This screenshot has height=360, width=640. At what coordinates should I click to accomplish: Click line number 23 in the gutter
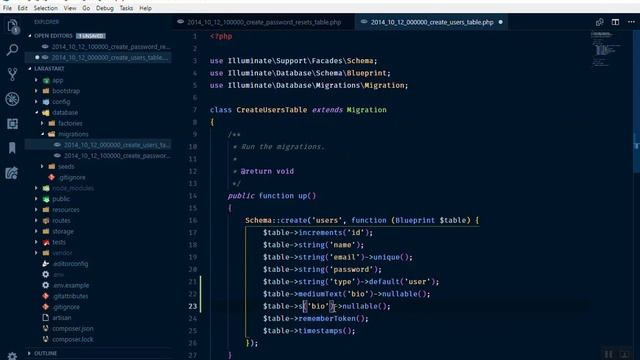(x=193, y=306)
